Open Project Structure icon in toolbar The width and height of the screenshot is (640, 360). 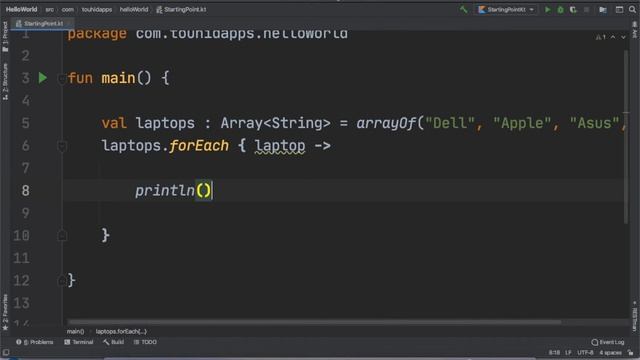[603, 9]
